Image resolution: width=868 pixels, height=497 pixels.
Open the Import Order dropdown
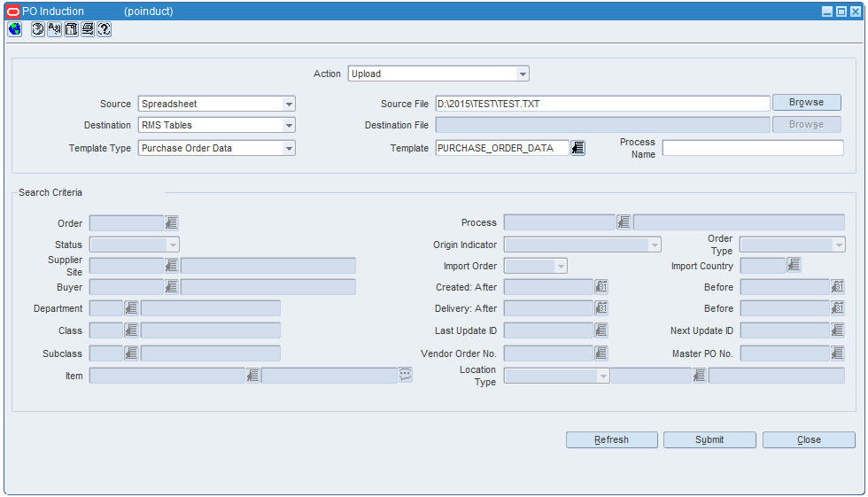(561, 266)
